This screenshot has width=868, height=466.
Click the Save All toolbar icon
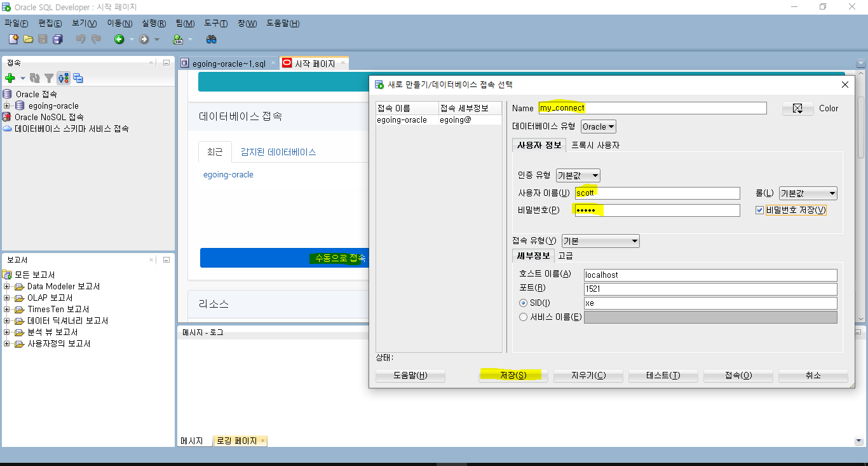[57, 39]
